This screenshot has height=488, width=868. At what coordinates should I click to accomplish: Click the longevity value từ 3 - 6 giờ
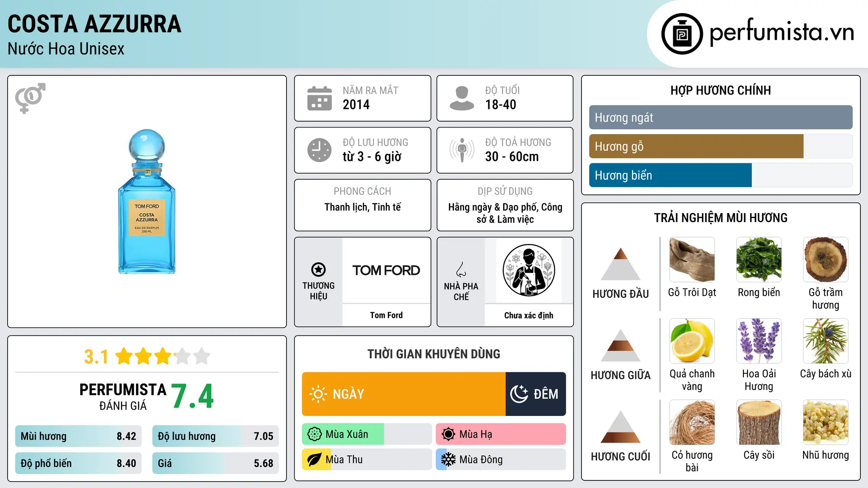372,157
